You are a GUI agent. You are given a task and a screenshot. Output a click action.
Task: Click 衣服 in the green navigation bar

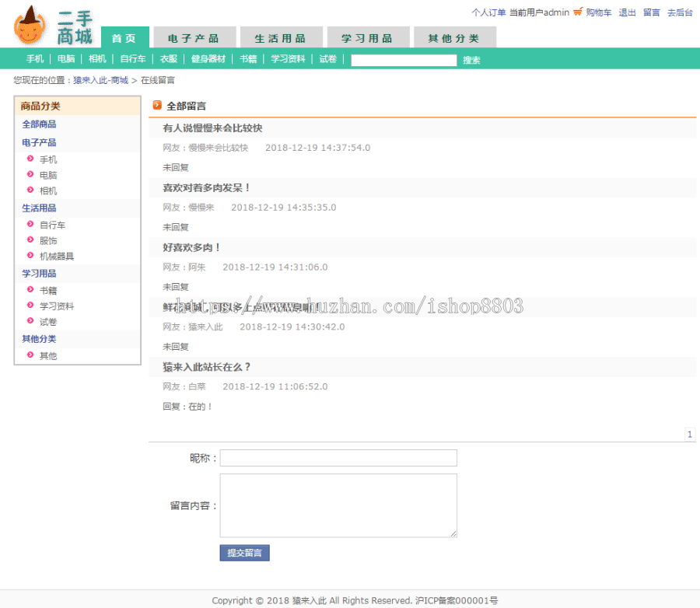coord(169,59)
